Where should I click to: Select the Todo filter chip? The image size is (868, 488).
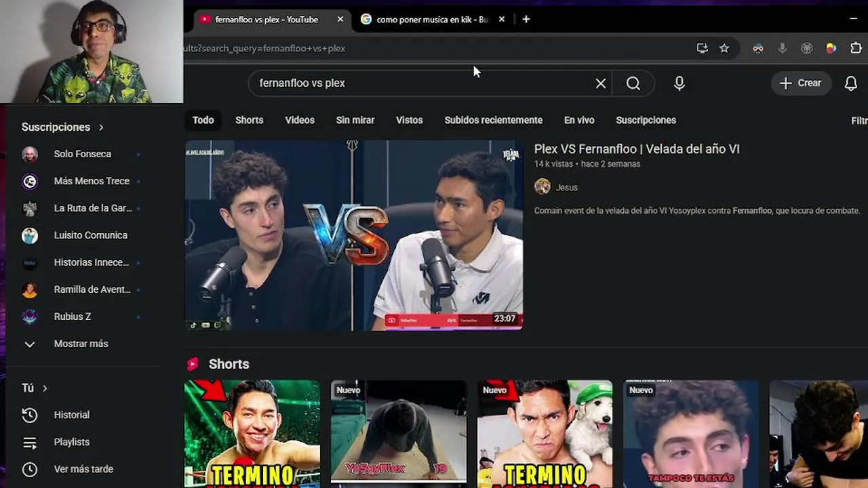203,120
